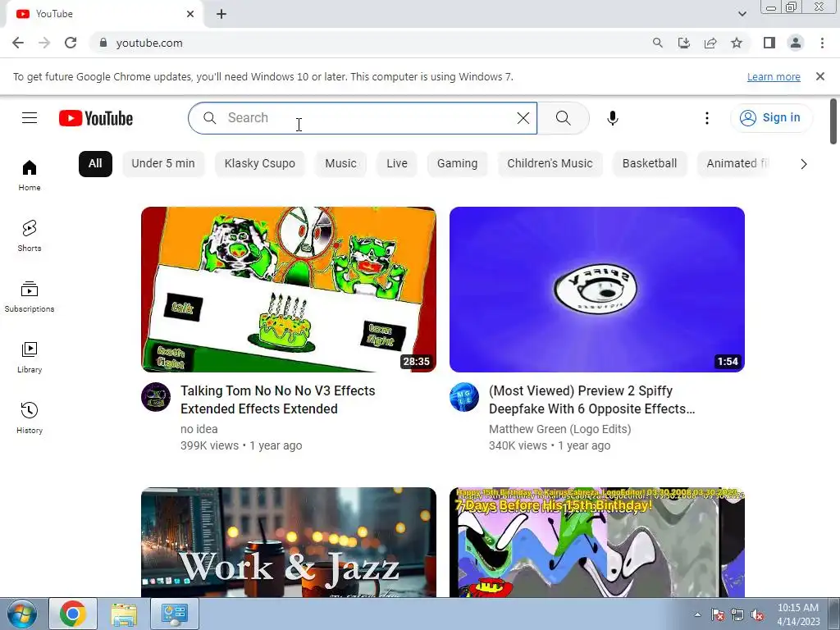
Task: Clear the search box with the X icon
Action: (523, 118)
